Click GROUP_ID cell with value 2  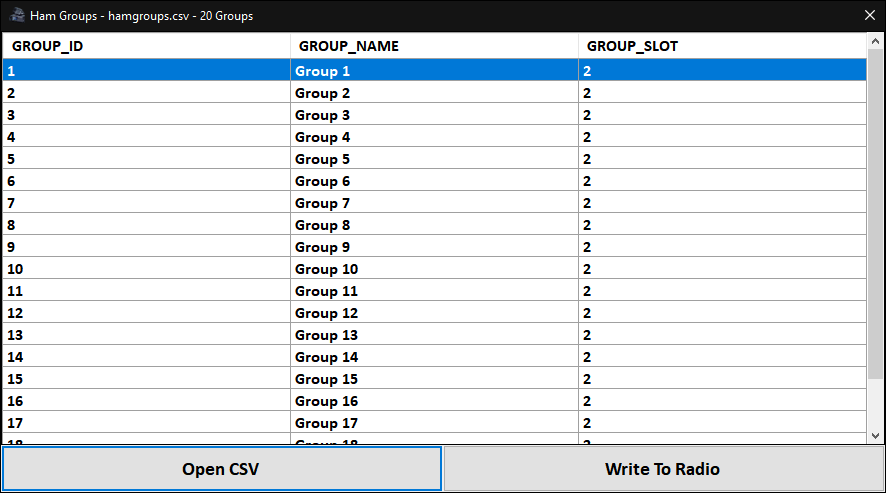point(146,93)
